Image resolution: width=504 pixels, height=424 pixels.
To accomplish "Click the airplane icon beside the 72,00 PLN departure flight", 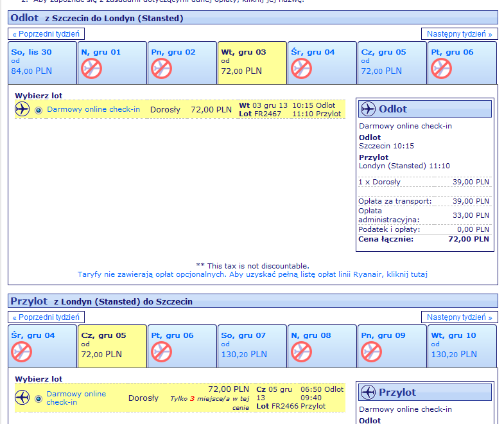I will pos(22,110).
